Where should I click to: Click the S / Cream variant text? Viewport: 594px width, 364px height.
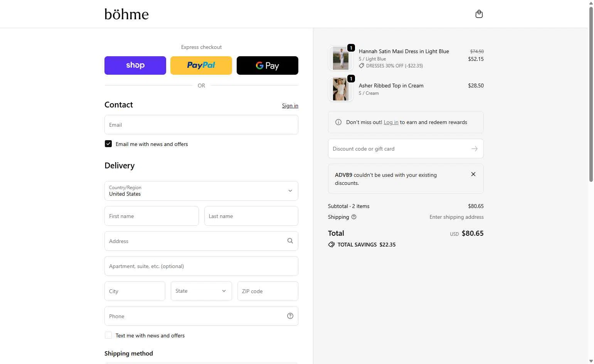coord(369,93)
